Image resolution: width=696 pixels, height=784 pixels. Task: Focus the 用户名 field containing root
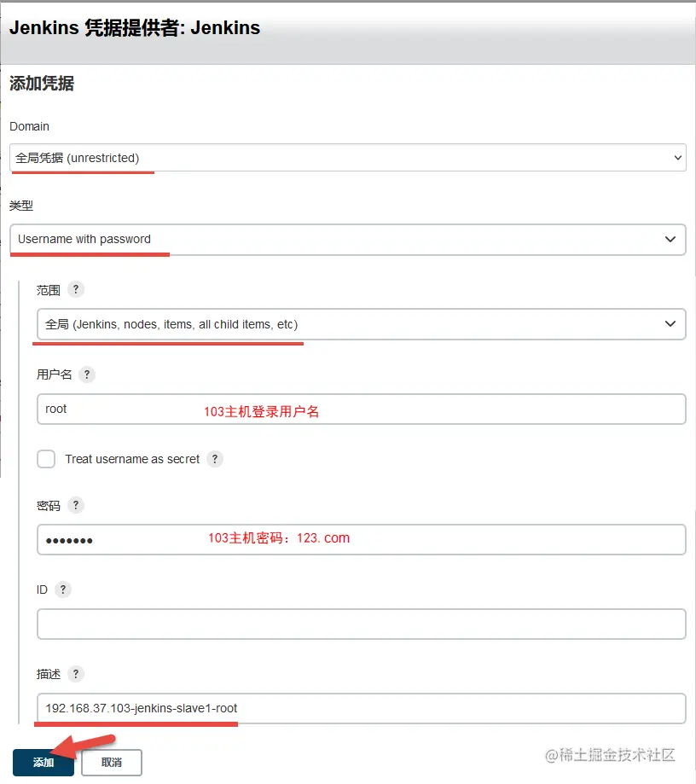click(361, 409)
